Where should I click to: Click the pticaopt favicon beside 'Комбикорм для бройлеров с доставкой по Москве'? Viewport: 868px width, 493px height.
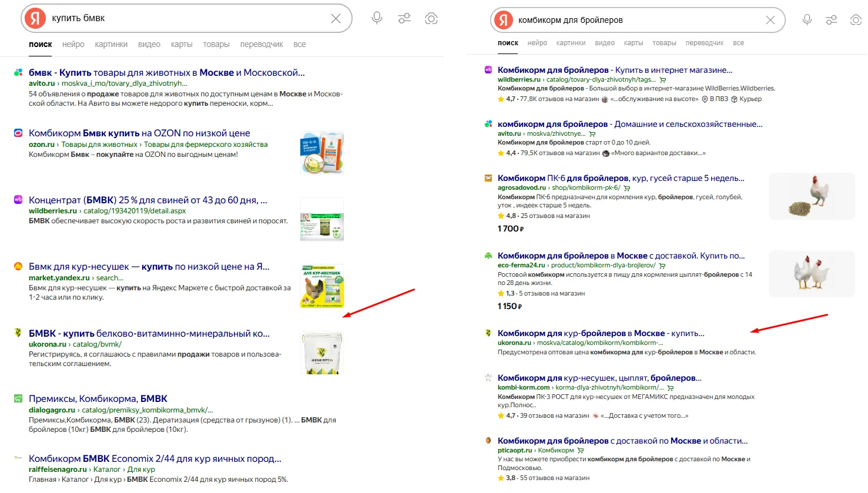[x=488, y=441]
